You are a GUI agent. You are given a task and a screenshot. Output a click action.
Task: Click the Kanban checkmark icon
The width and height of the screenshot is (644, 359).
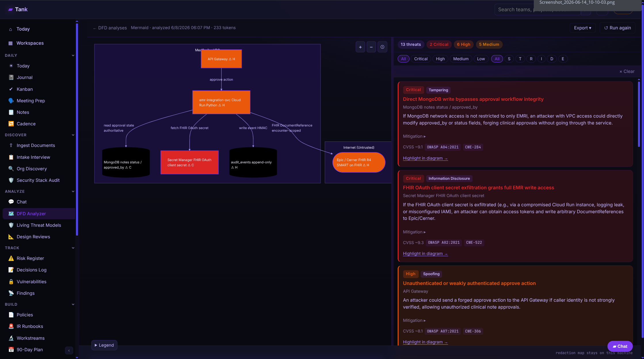click(11, 89)
